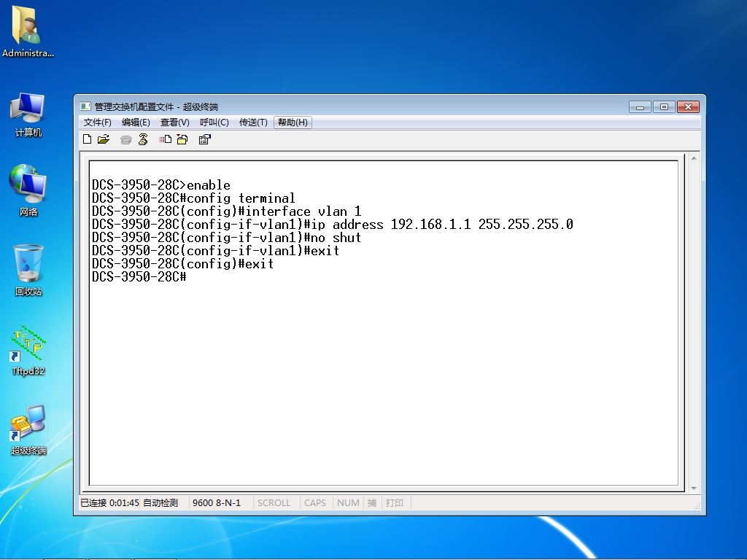Click the DCS-3950-28C>enable line
This screenshot has width=747, height=560.
click(161, 184)
